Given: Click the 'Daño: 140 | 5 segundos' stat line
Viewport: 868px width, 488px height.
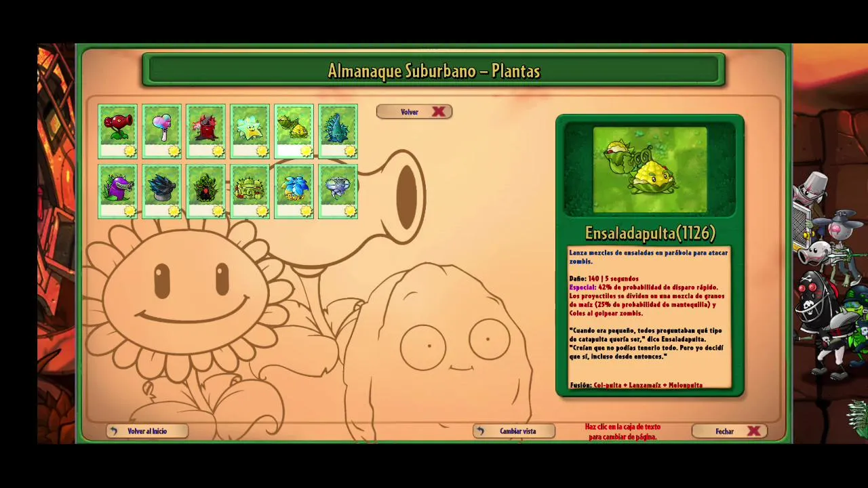Looking at the screenshot, I should (604, 279).
